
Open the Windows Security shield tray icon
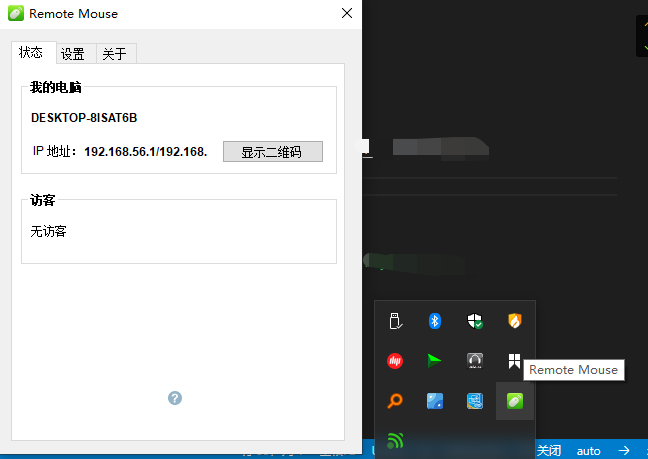click(x=474, y=321)
